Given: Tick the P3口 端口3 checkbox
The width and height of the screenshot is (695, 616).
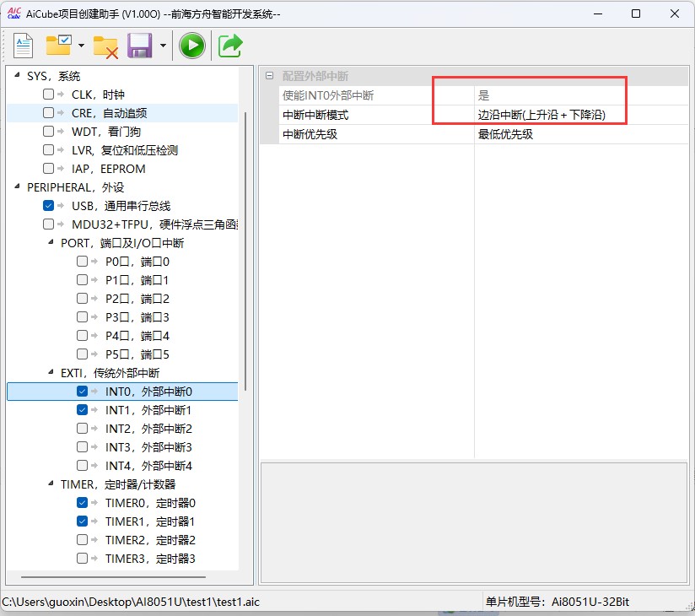Looking at the screenshot, I should point(82,317).
